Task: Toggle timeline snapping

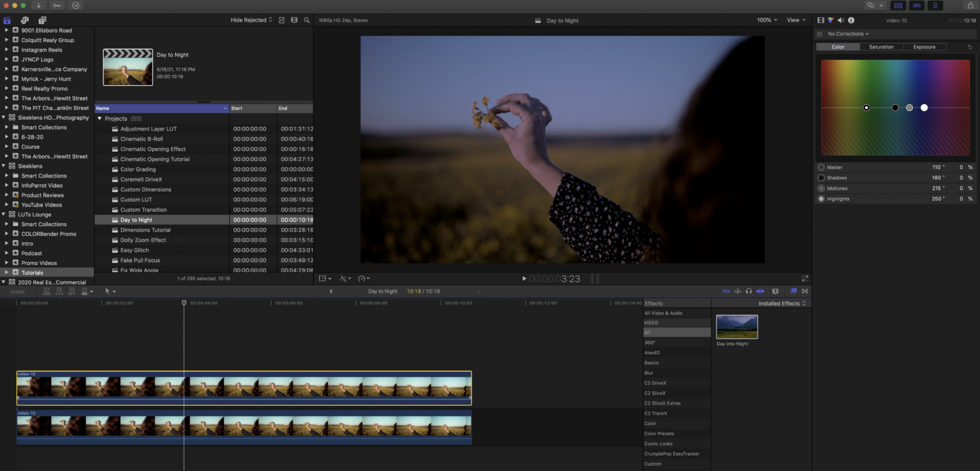Action: (x=760, y=291)
